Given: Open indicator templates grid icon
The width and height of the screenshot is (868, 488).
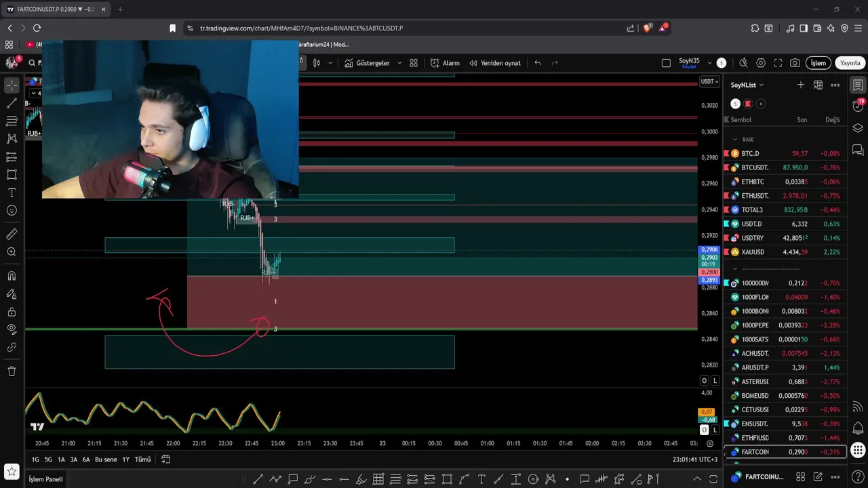Looking at the screenshot, I should pyautogui.click(x=414, y=63).
